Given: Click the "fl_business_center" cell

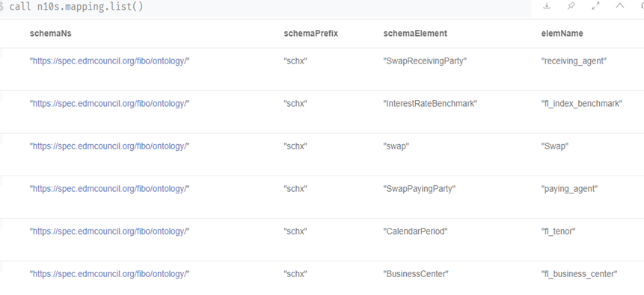Looking at the screenshot, I should [x=580, y=274].
